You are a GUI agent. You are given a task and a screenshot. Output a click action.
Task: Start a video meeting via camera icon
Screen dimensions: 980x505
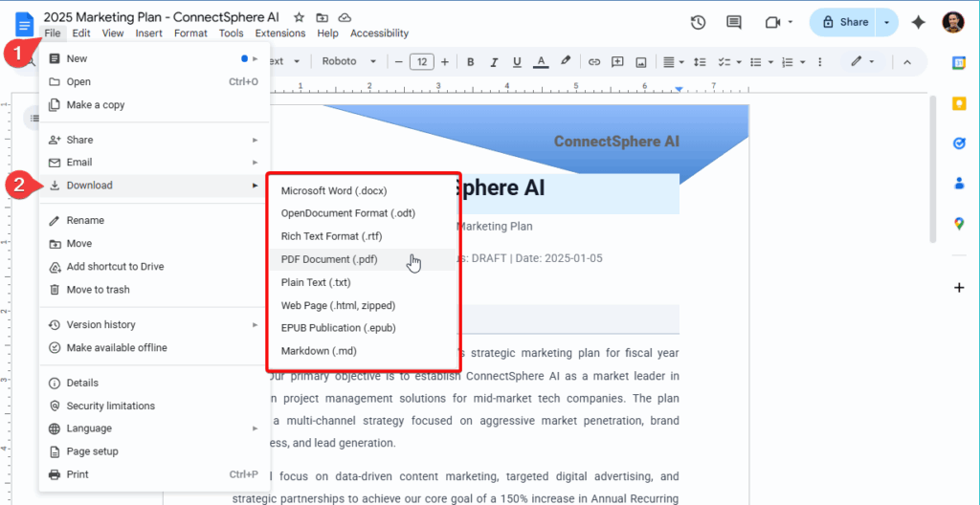[x=773, y=23]
